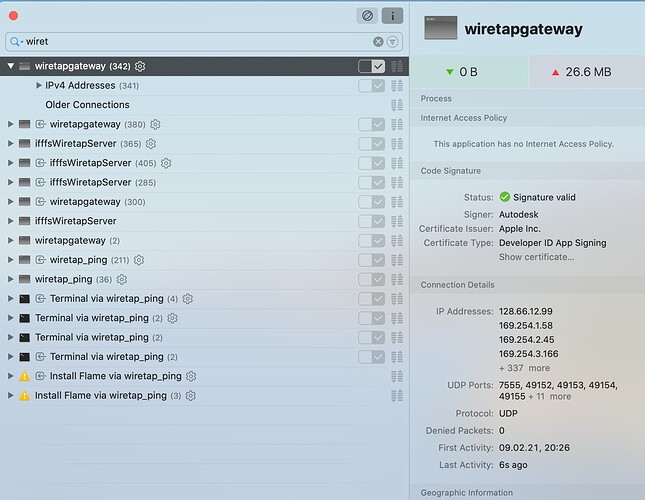This screenshot has width=645, height=500.
Task: Click traffic meter icon for Install Flame via wiretap_ping (3)
Action: click(397, 396)
